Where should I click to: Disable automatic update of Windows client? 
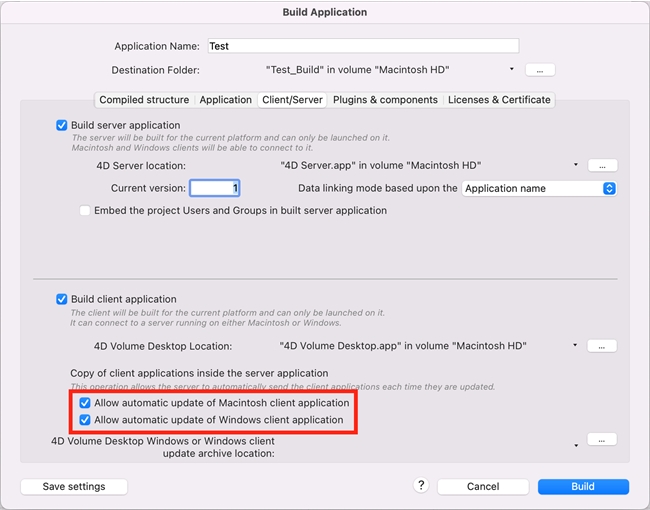pos(85,420)
